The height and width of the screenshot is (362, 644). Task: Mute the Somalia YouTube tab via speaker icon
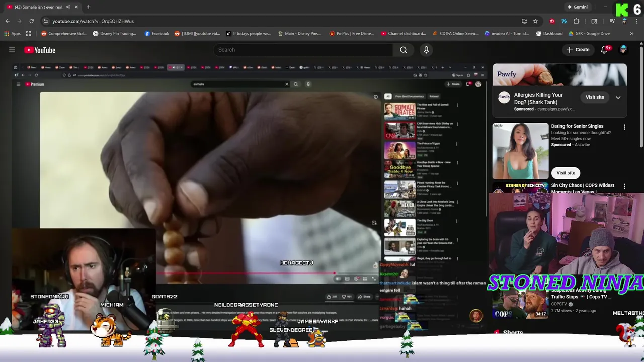(x=68, y=7)
